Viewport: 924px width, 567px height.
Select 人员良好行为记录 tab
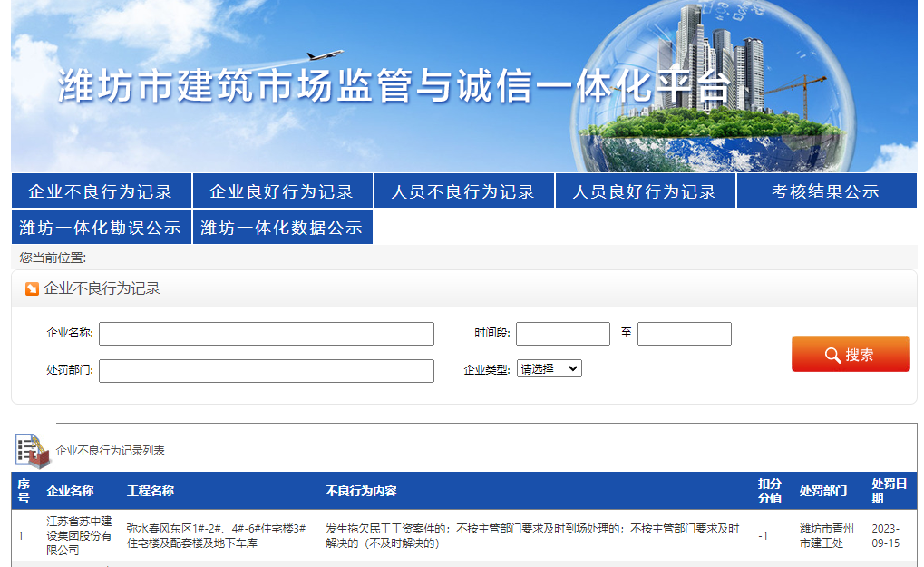click(645, 191)
